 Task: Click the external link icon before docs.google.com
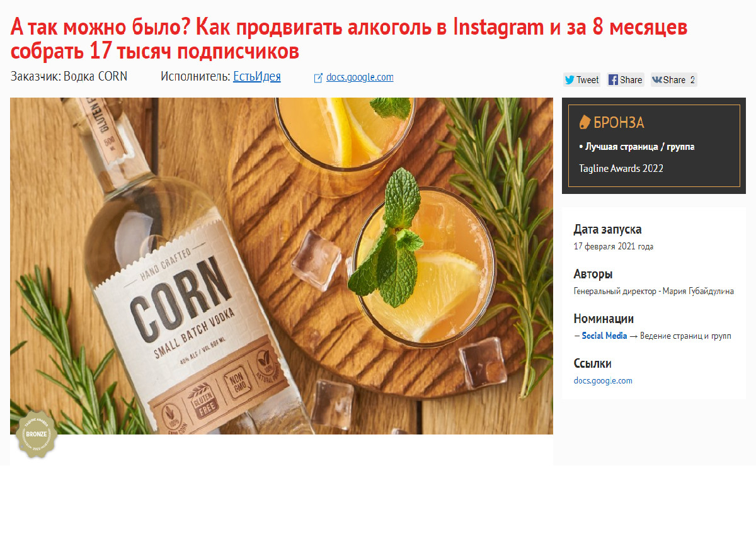coord(319,78)
